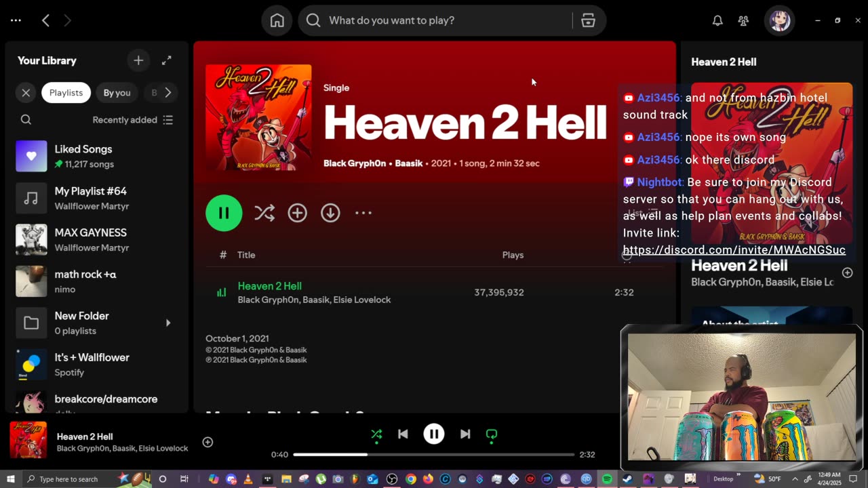Viewport: 868px width, 488px height.
Task: Click the 37,395,932 plays count
Action: pyautogui.click(x=499, y=292)
